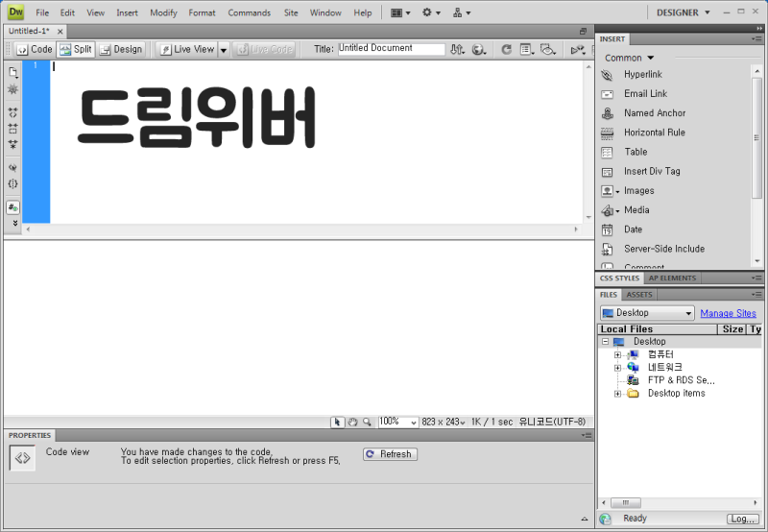Insert a Named Anchor
This screenshot has width=768, height=532.
point(655,113)
